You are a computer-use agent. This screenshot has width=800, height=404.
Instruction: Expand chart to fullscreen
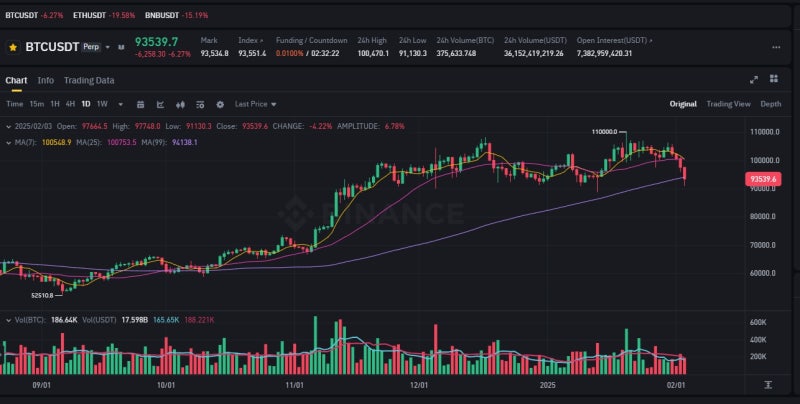pyautogui.click(x=755, y=80)
